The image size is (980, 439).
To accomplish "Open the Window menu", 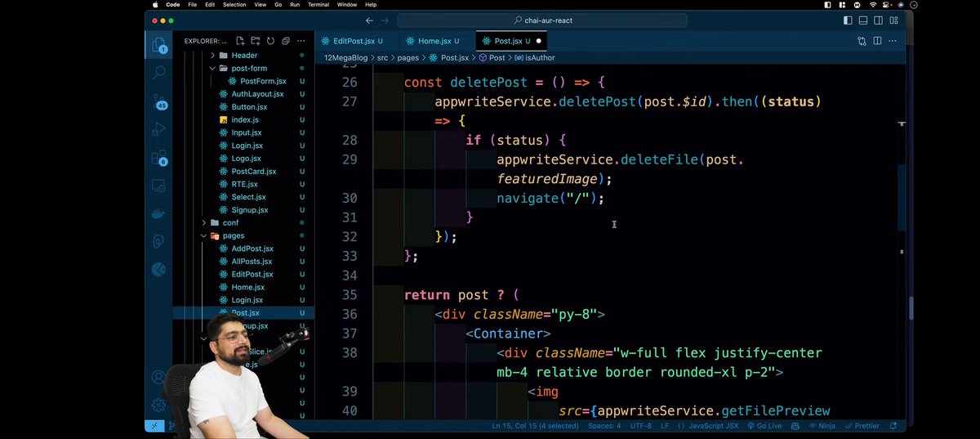I will click(347, 4).
